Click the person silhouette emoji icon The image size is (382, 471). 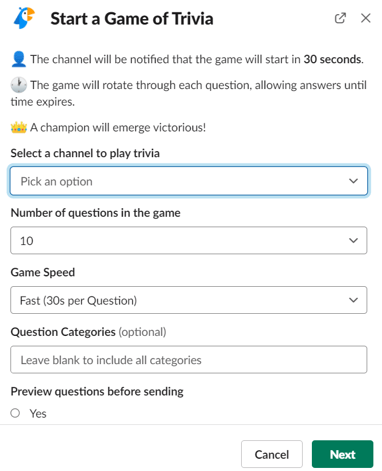[x=19, y=59]
